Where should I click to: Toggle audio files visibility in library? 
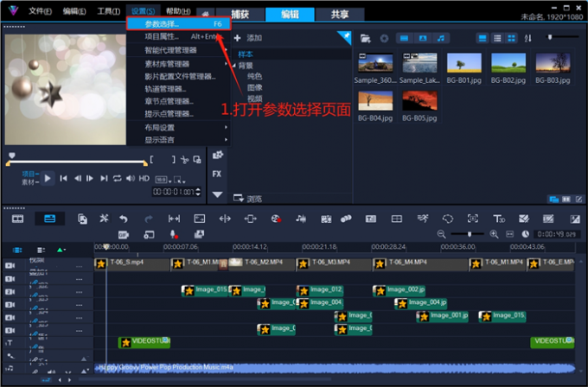click(441, 38)
